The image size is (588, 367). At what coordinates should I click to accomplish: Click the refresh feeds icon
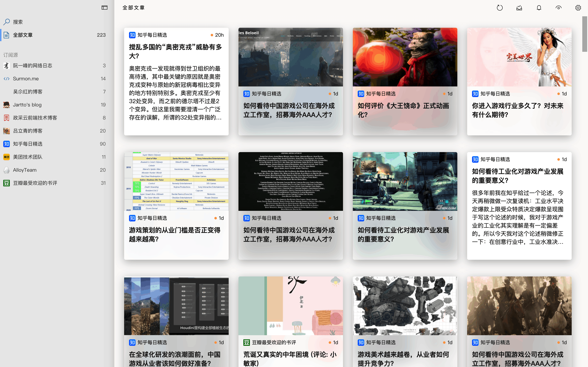[500, 8]
